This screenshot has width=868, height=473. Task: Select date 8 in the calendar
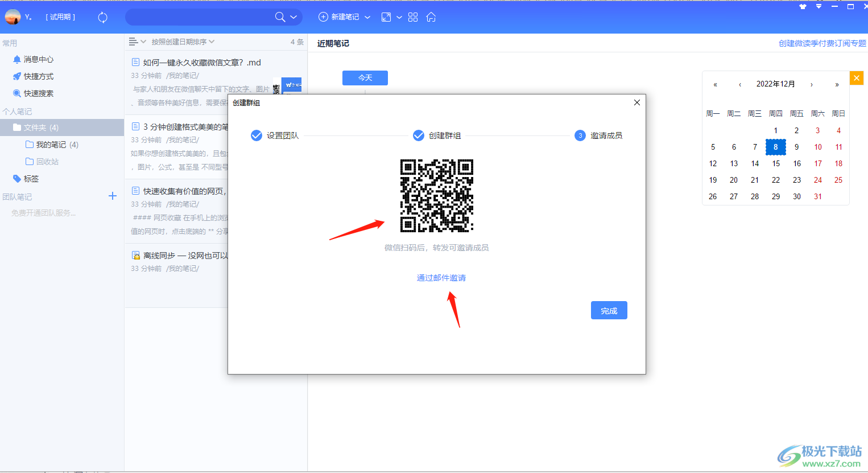[775, 147]
